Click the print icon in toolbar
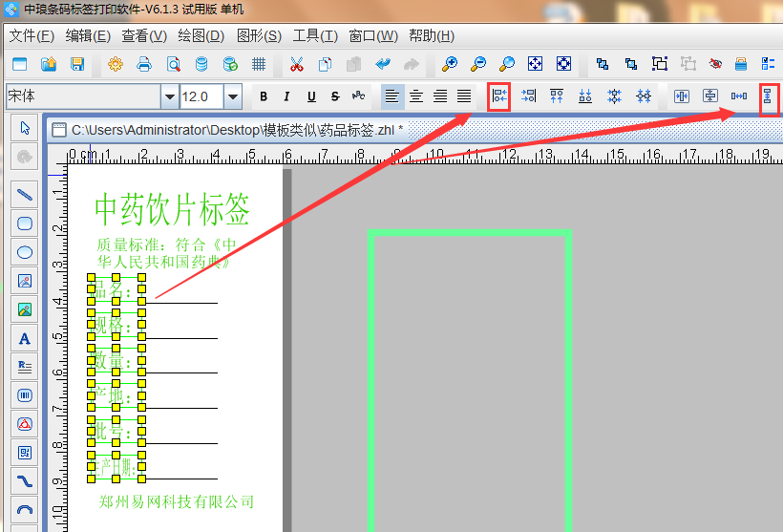The height and width of the screenshot is (532, 783). tap(144, 65)
